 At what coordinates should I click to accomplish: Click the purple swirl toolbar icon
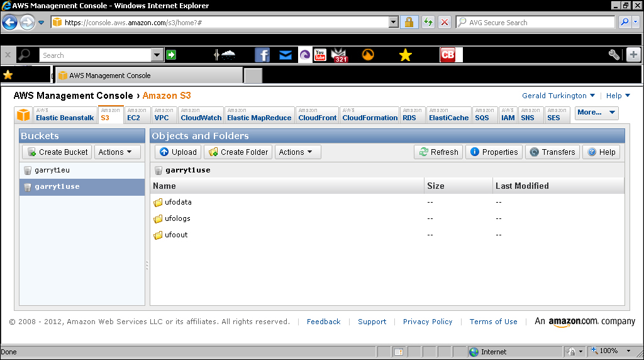click(x=305, y=55)
